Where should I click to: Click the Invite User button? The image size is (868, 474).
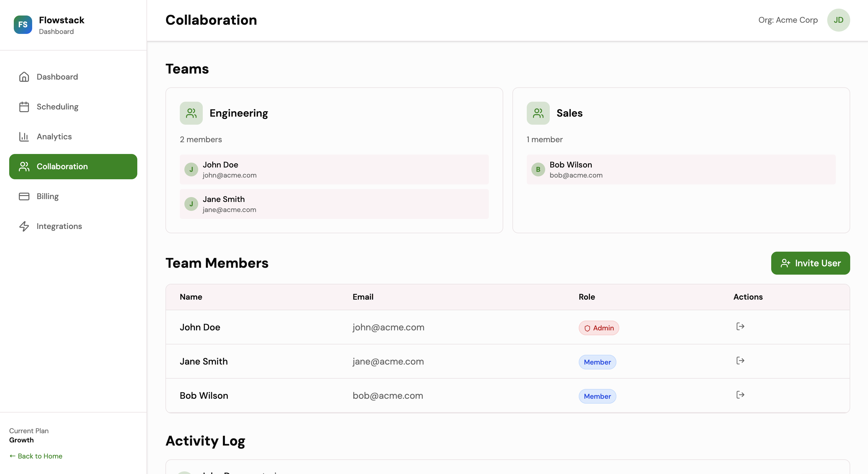(x=810, y=263)
